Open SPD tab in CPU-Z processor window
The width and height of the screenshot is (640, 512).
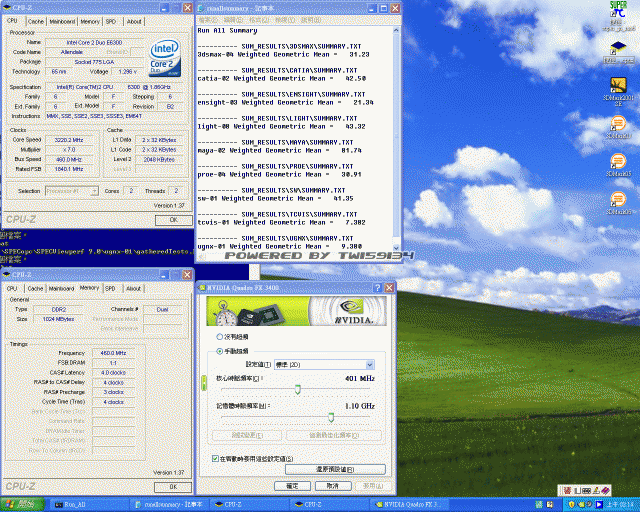pos(111,21)
